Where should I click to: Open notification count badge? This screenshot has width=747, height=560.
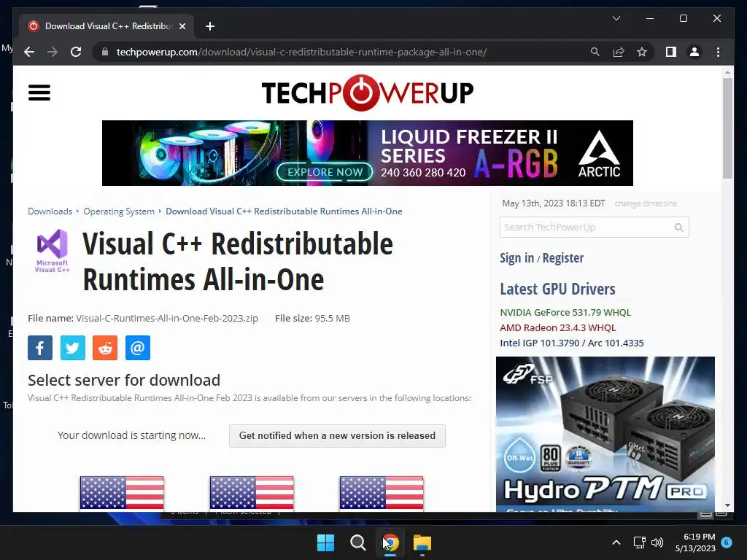pos(727,542)
